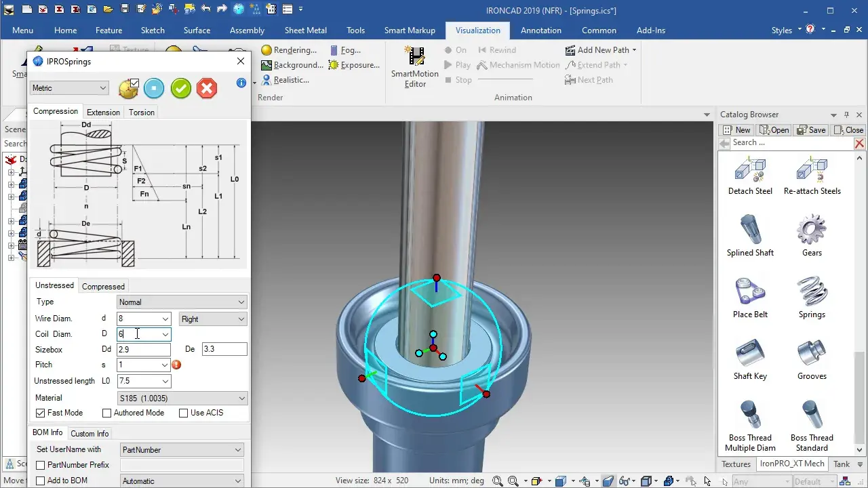Viewport: 868px width, 488px height.
Task: Open the Springs catalog item
Action: pos(812,297)
